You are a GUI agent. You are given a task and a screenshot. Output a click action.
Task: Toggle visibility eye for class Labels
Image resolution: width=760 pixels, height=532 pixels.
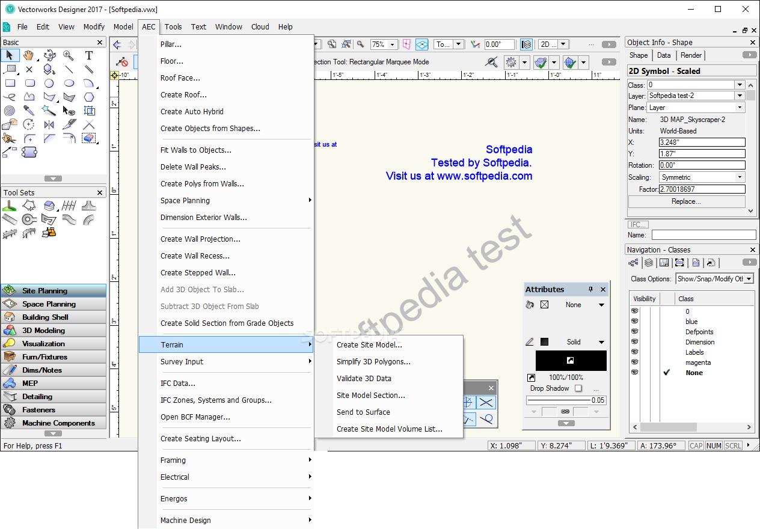point(634,352)
